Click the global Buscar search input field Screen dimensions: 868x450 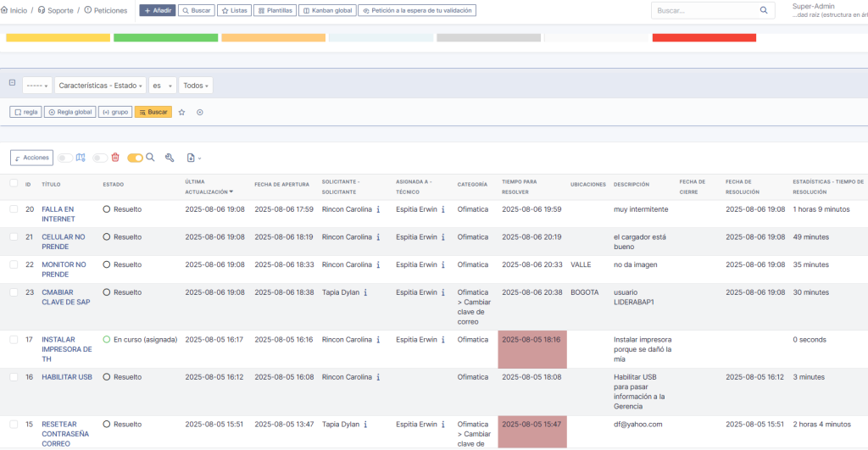(706, 10)
